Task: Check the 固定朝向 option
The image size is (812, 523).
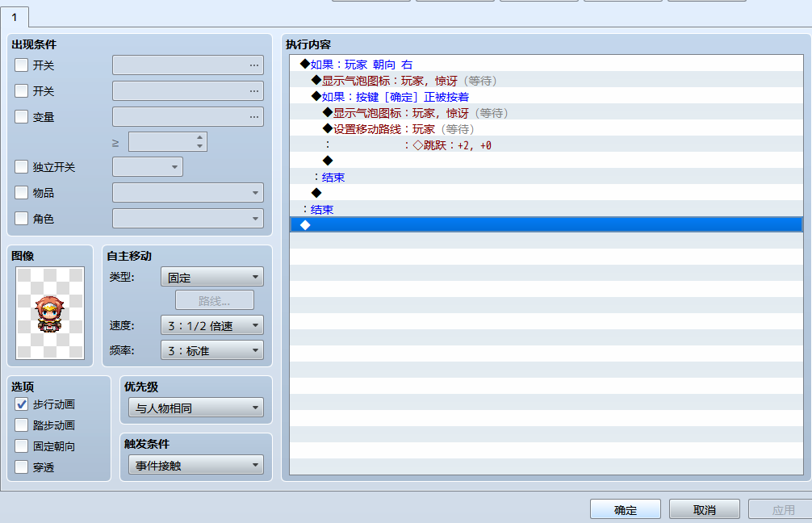Action: tap(21, 446)
